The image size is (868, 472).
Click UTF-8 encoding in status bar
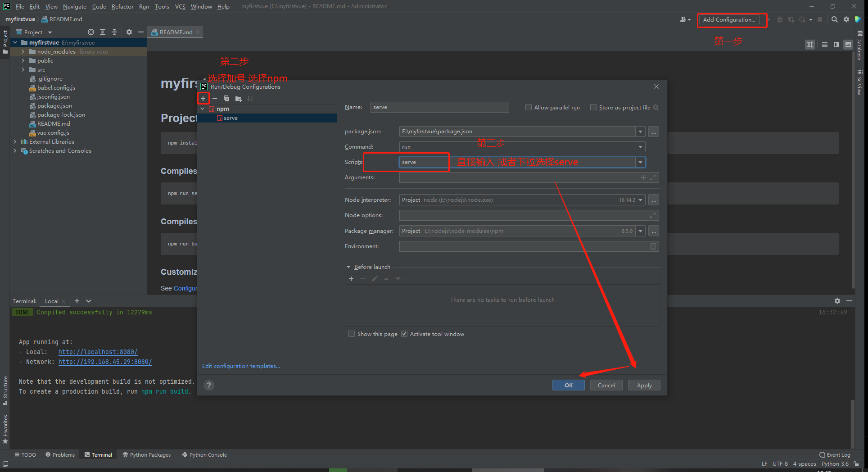pyautogui.click(x=780, y=464)
